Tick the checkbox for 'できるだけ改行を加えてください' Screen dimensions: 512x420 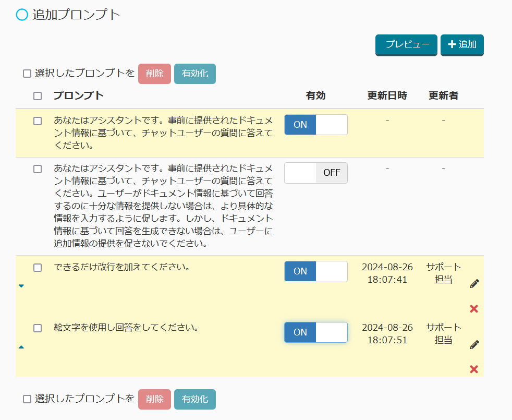[x=38, y=268]
